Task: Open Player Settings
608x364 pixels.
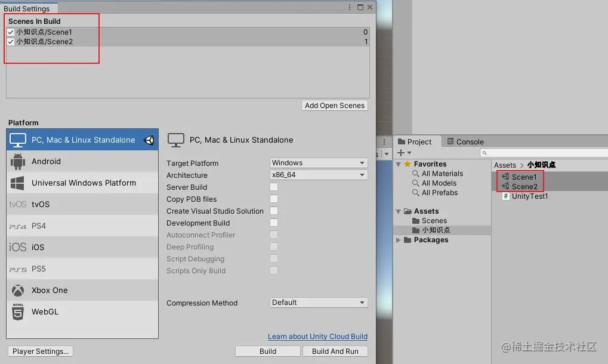Action: point(41,351)
